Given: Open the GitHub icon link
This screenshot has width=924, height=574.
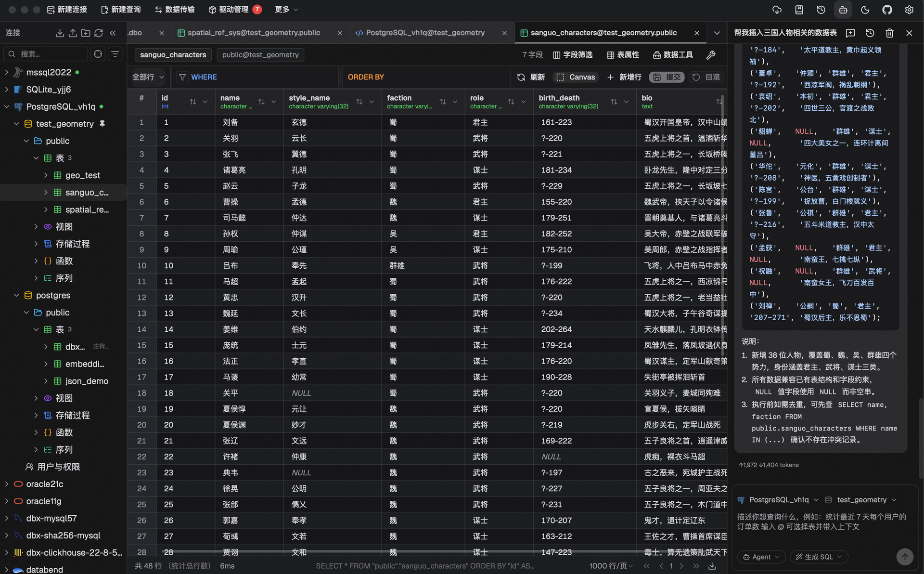Looking at the screenshot, I should tap(887, 10).
